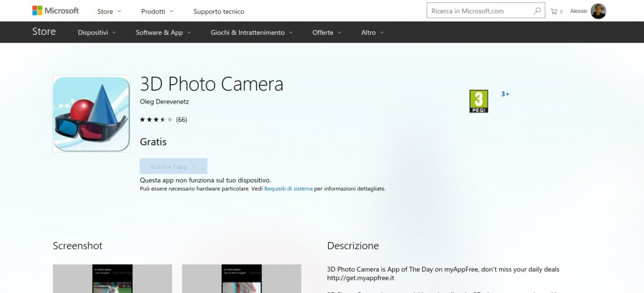Click the Descrizione heading
The image size is (644, 293).
353,246
